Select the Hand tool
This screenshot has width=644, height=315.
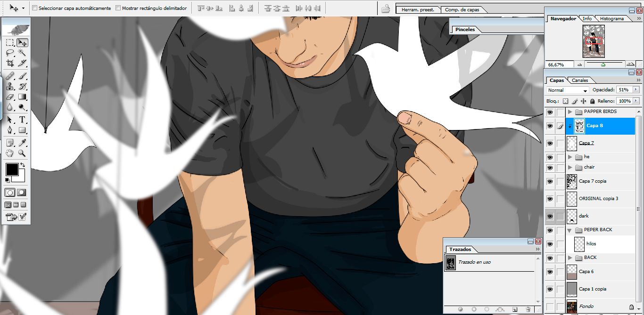click(10, 153)
